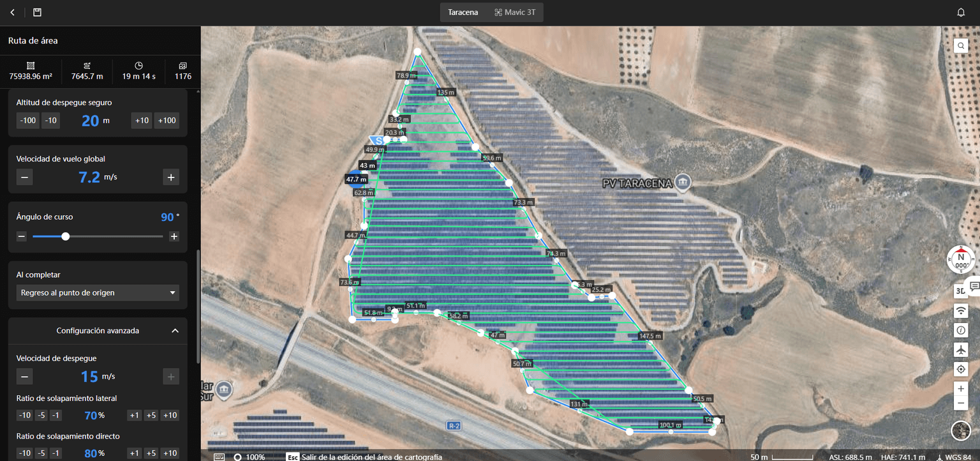Click the settings panel vertical scrollbar
Image resolution: width=980 pixels, height=461 pixels.
coord(198,306)
